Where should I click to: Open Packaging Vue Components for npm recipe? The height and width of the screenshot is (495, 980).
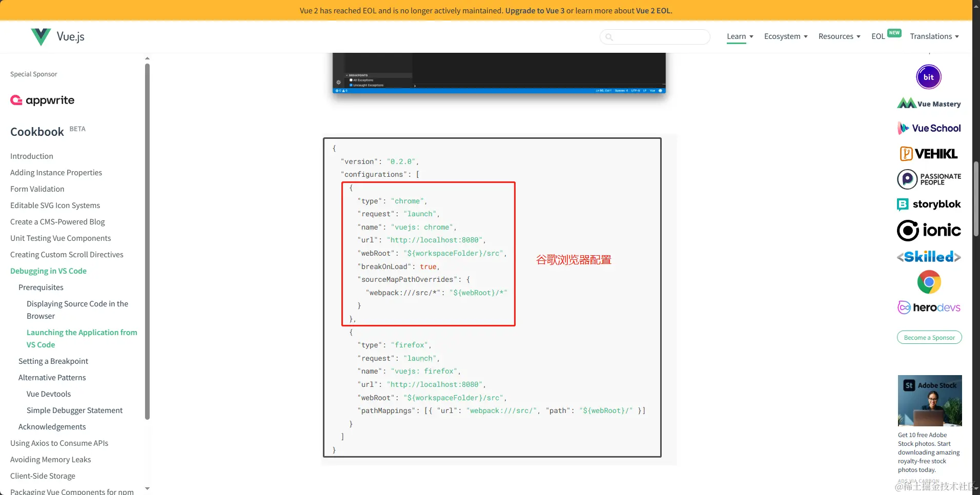[x=72, y=492]
